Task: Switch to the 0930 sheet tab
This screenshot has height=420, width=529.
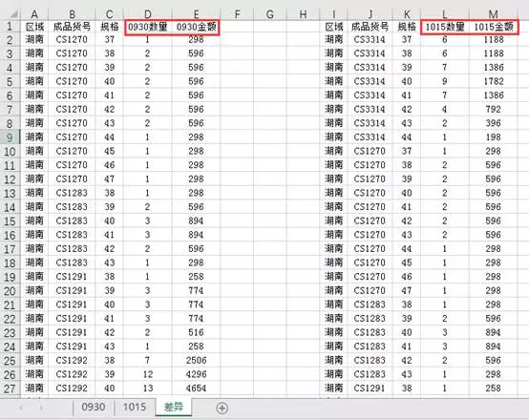Action: tap(94, 407)
